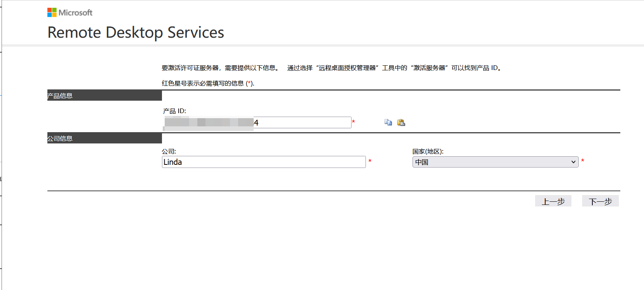Click the red-asterisk required info note
The image size is (644, 290).
click(x=208, y=83)
